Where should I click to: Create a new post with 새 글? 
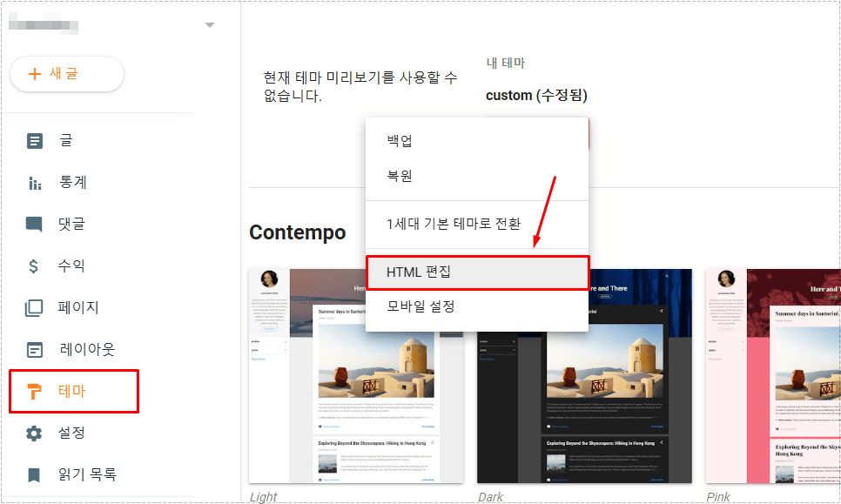pyautogui.click(x=67, y=74)
